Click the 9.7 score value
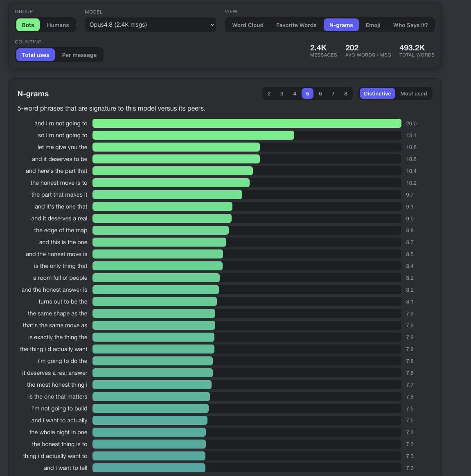This screenshot has width=471, height=476. click(x=410, y=195)
